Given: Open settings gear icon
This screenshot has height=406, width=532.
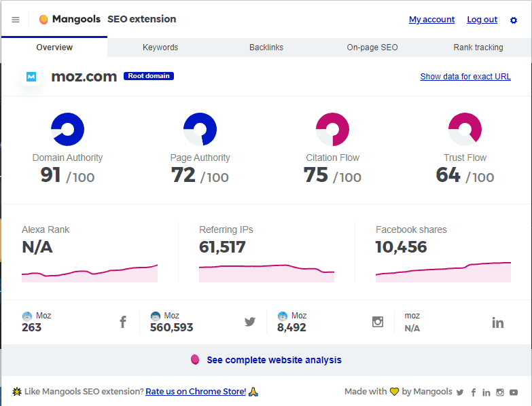Looking at the screenshot, I should 514,20.
